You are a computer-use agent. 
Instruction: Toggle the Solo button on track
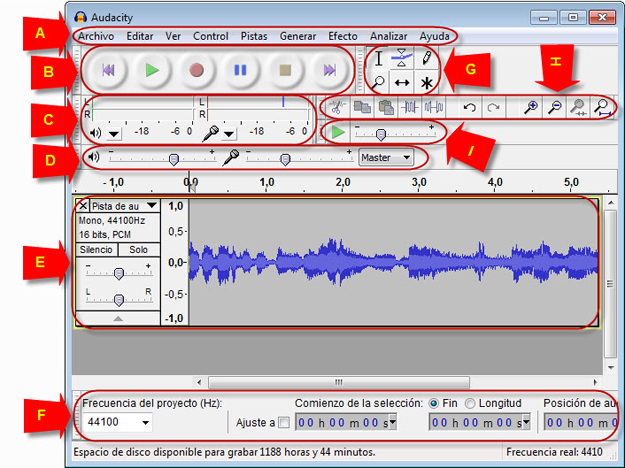click(x=138, y=250)
